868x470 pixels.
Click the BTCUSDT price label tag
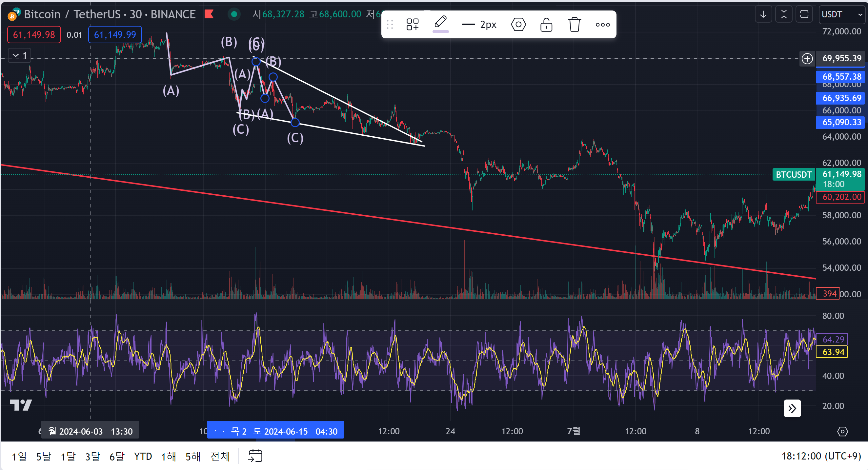pos(794,175)
